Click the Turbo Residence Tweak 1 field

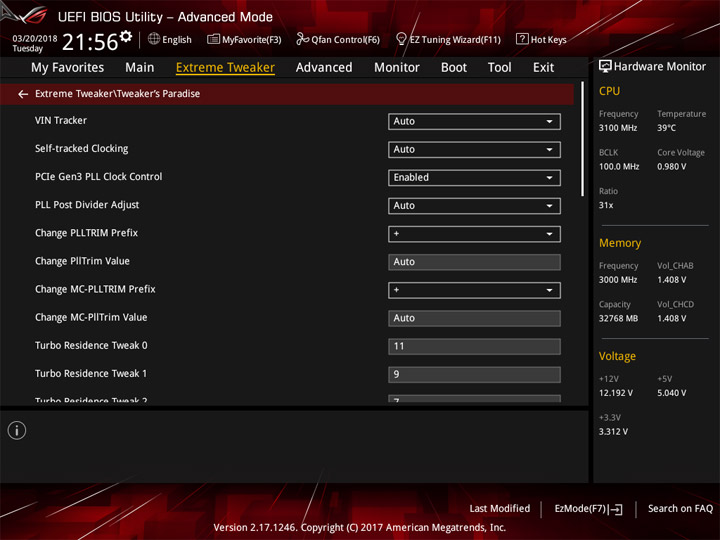pos(474,375)
